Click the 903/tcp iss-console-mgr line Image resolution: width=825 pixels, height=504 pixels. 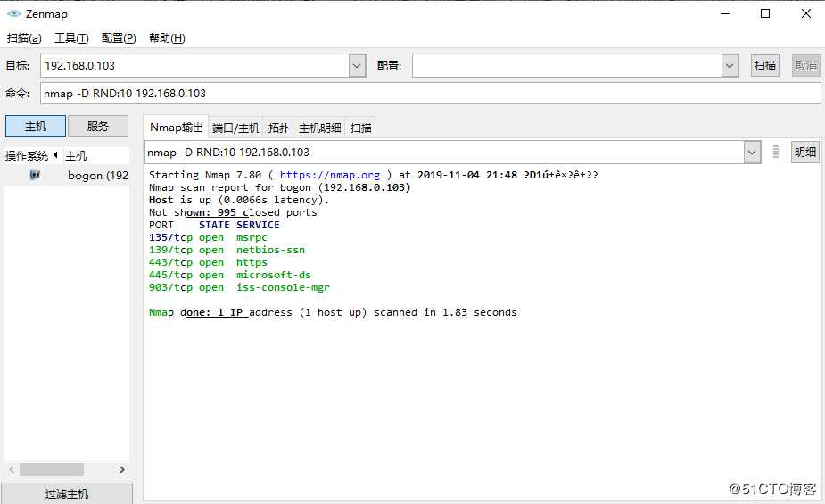pos(239,287)
